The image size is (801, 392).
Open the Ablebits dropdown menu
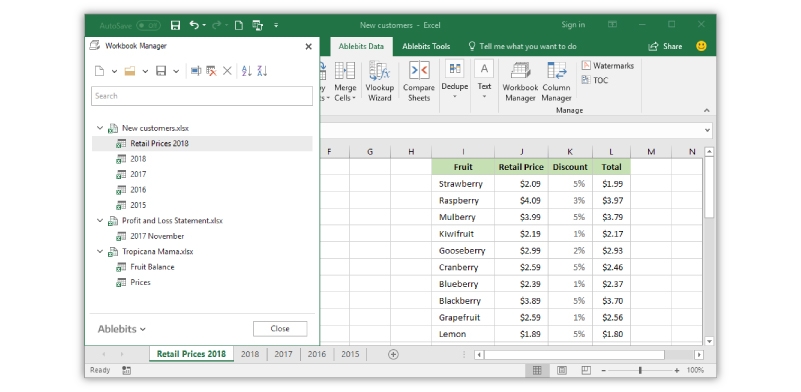122,329
